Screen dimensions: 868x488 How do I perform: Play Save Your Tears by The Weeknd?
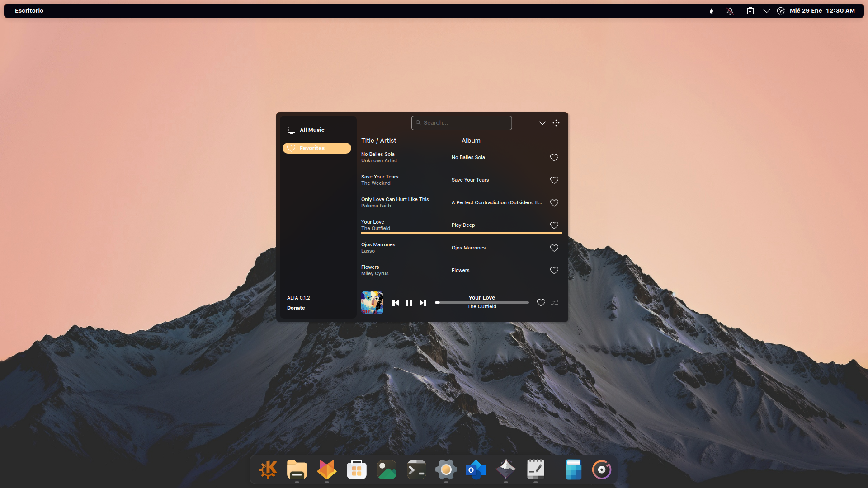click(380, 177)
